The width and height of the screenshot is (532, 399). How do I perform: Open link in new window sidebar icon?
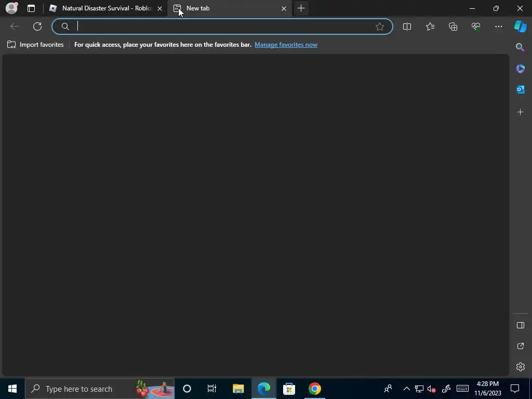tap(520, 346)
